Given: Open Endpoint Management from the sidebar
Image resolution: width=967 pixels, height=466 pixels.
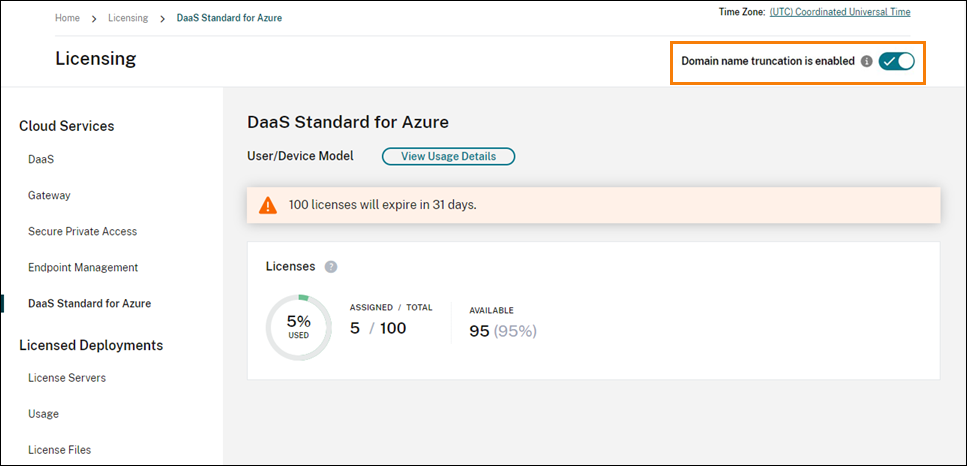Looking at the screenshot, I should pyautogui.click(x=82, y=267).
